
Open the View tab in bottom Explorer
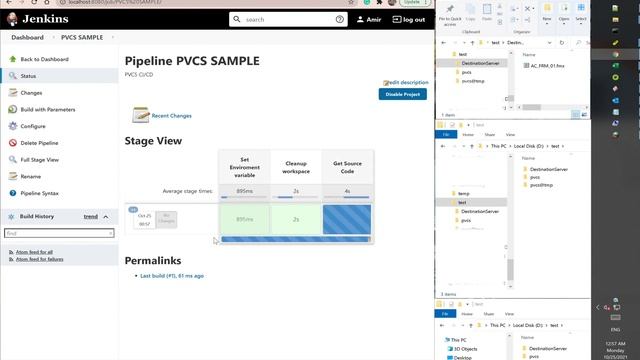click(509, 314)
